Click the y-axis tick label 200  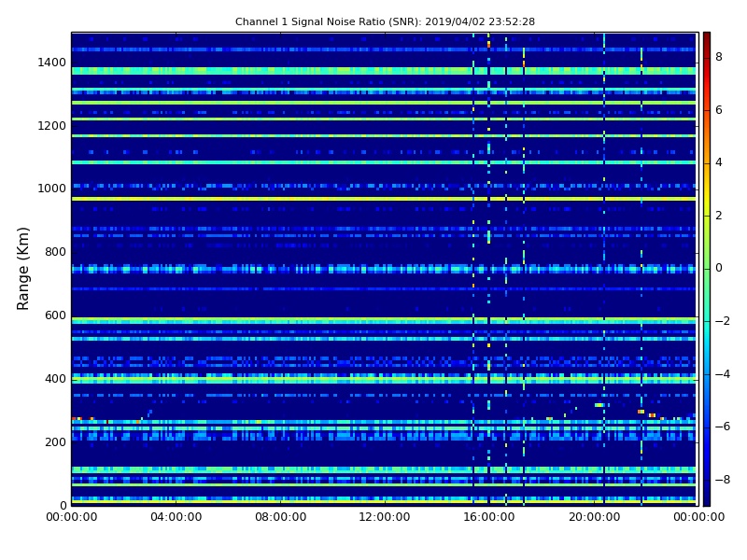tap(55, 441)
